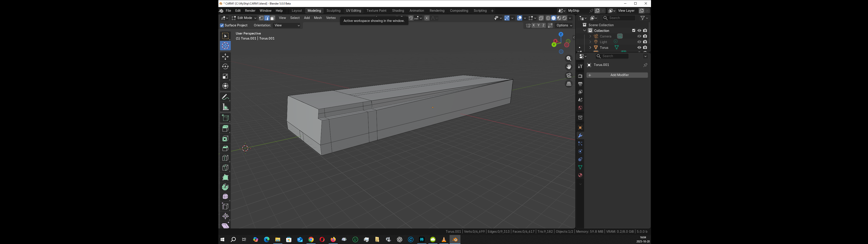868x244 pixels.
Task: Select the Knife tool
Action: pyautogui.click(x=225, y=168)
